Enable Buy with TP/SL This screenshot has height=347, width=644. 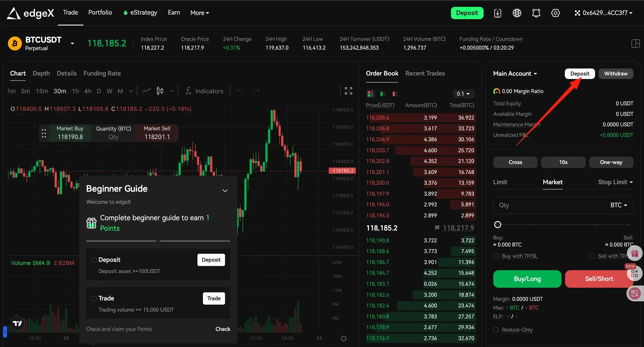[x=496, y=256]
